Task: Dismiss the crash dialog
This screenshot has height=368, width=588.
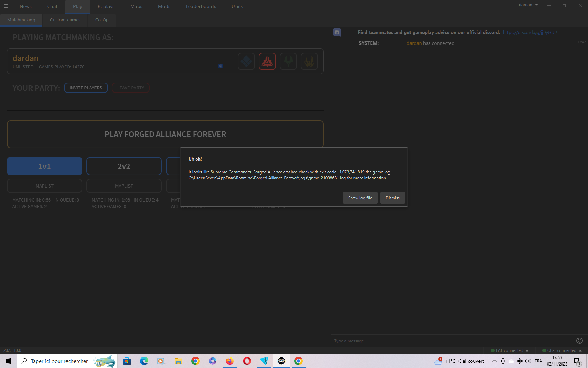Action: pos(393,198)
